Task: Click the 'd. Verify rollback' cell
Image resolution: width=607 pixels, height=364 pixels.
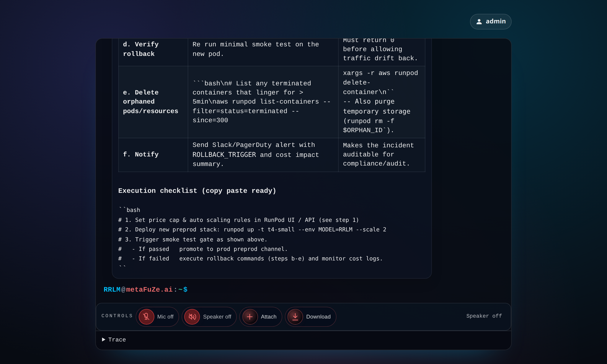Action: point(141,49)
